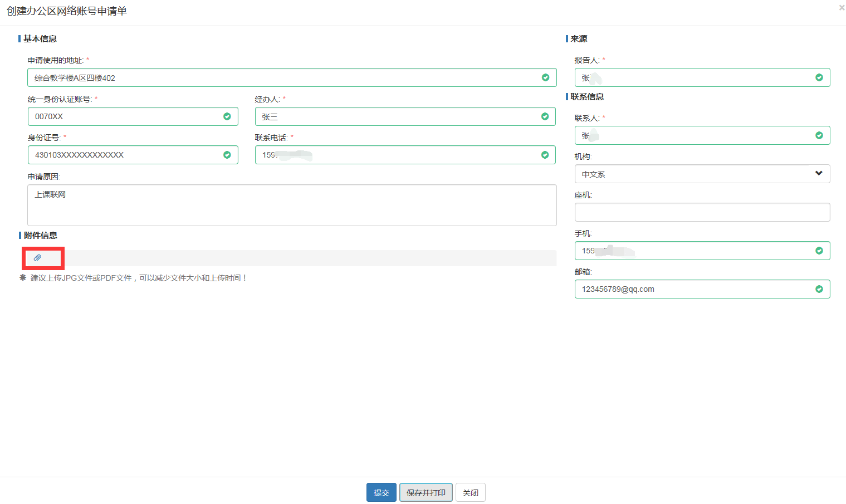This screenshot has height=504, width=846.
Task: Click the paperclip attachment upload icon
Action: 37,258
